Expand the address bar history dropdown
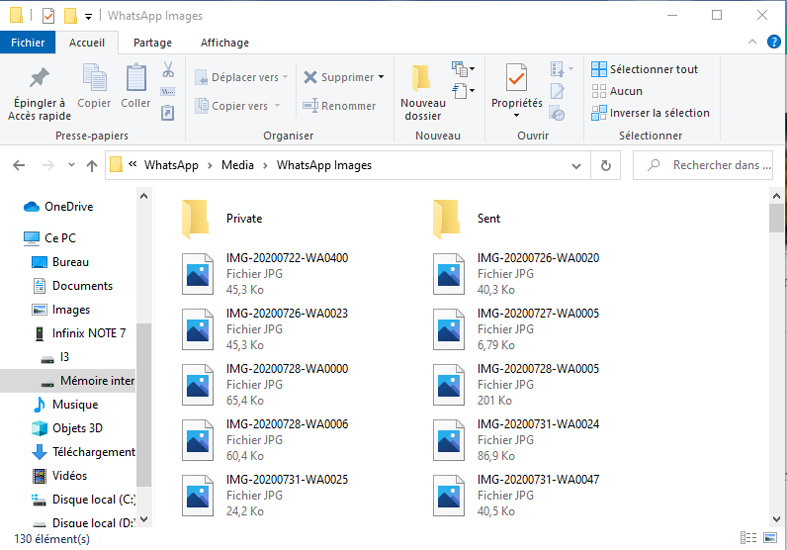Image resolution: width=787 pixels, height=550 pixels. (x=576, y=166)
